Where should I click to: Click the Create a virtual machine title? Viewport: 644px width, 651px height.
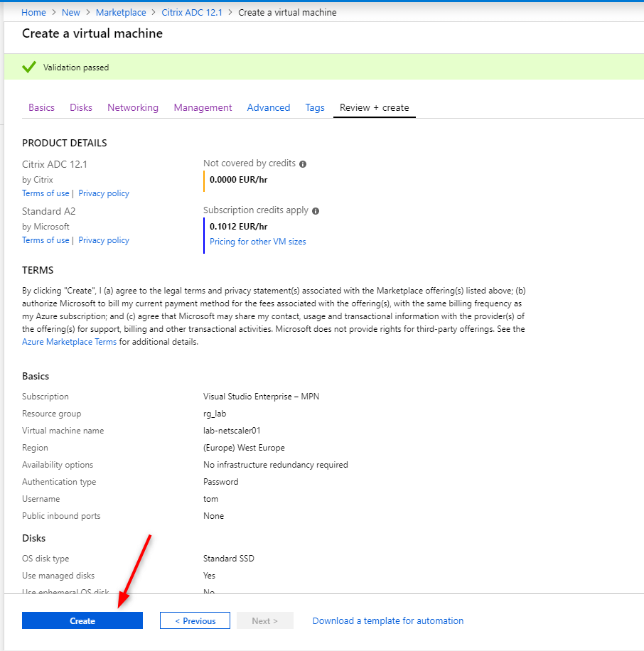click(x=92, y=33)
